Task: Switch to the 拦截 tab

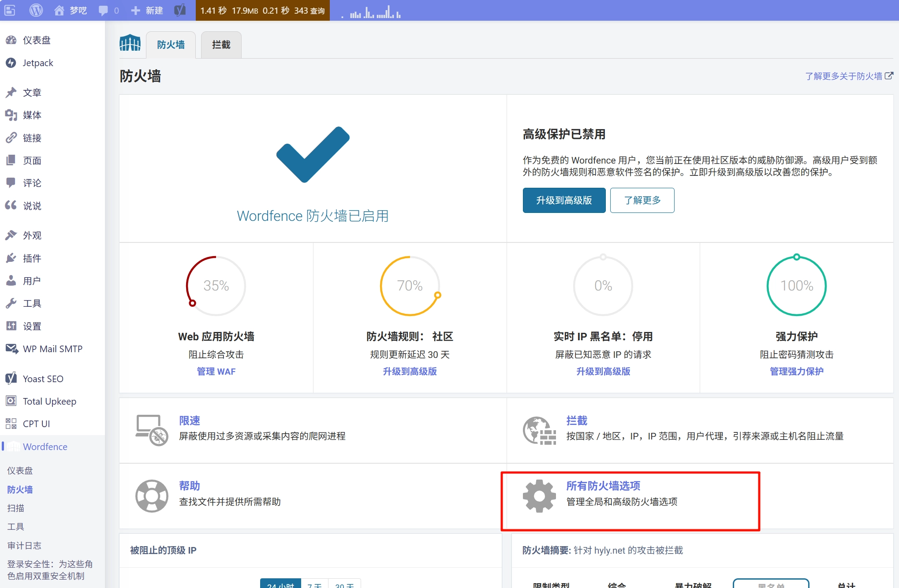Action: (x=221, y=45)
